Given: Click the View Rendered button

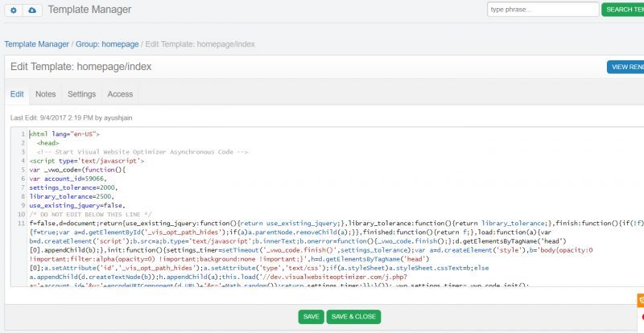Looking at the screenshot, I should pyautogui.click(x=625, y=67).
